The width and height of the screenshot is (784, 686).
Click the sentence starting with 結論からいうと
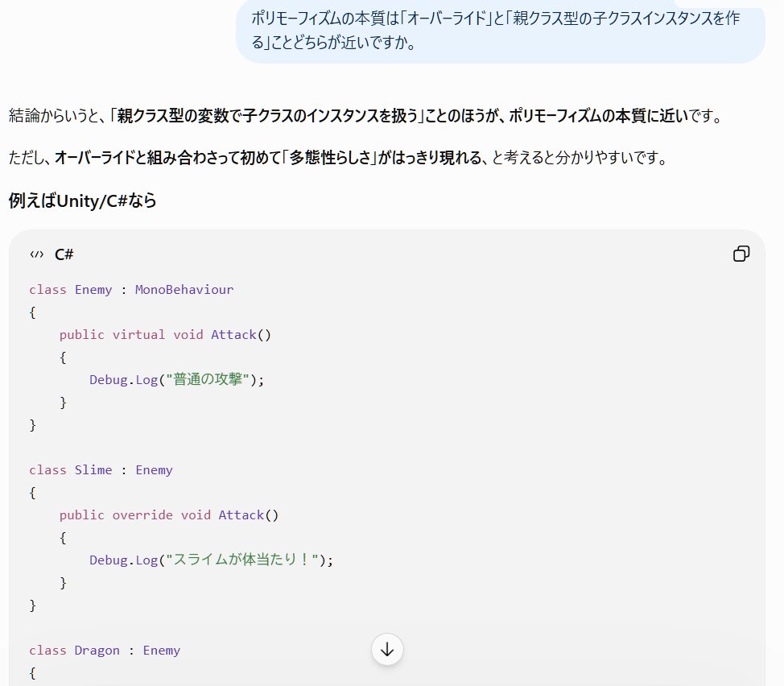tap(365, 116)
